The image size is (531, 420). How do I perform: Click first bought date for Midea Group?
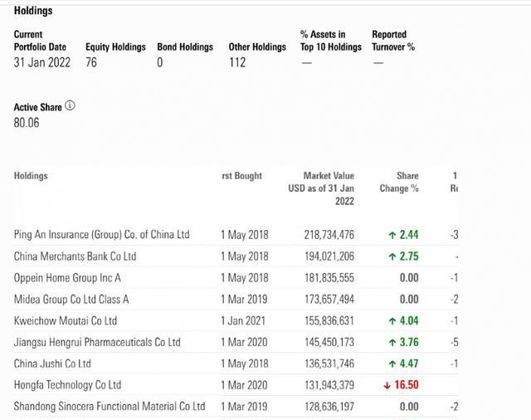244,299
